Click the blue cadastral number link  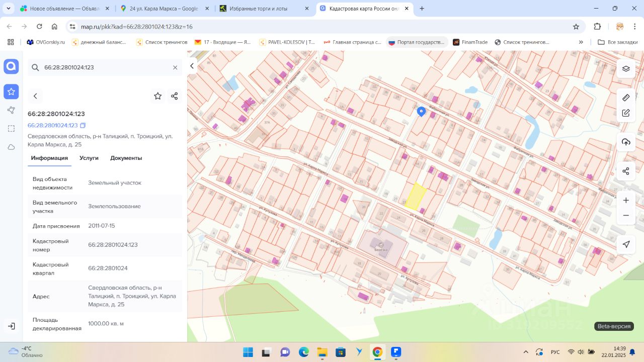click(x=52, y=125)
